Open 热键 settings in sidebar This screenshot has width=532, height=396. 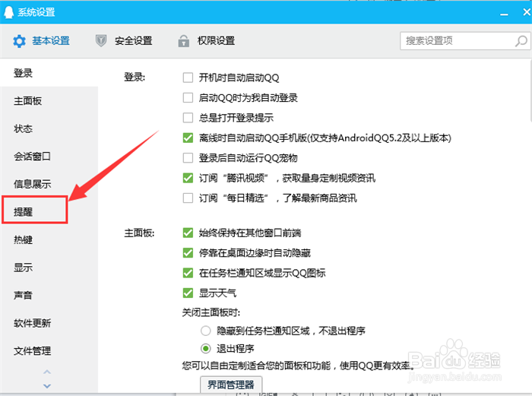coord(23,240)
